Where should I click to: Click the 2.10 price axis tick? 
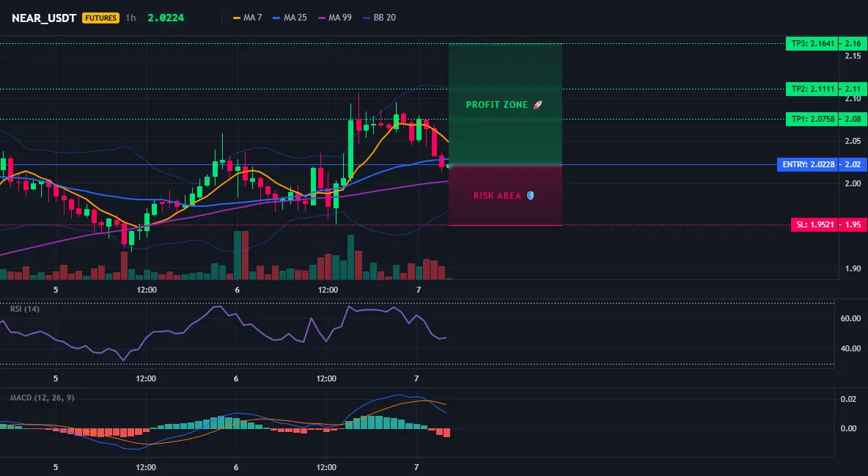tap(853, 98)
